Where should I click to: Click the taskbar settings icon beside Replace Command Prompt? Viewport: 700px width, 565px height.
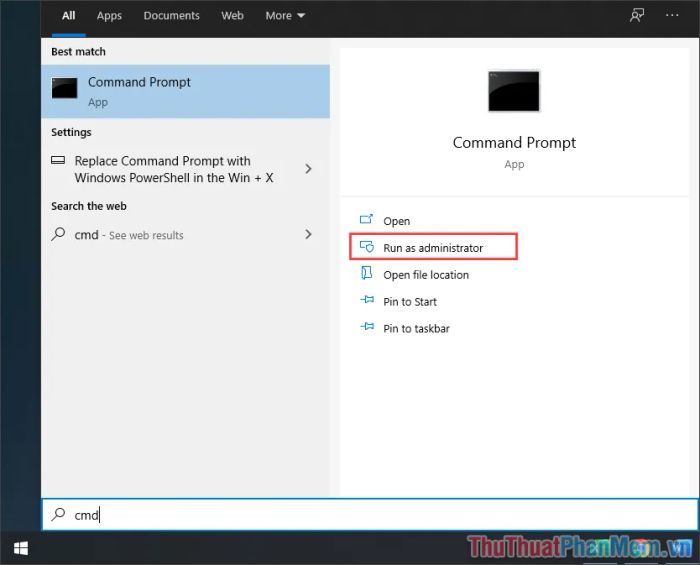click(x=58, y=160)
